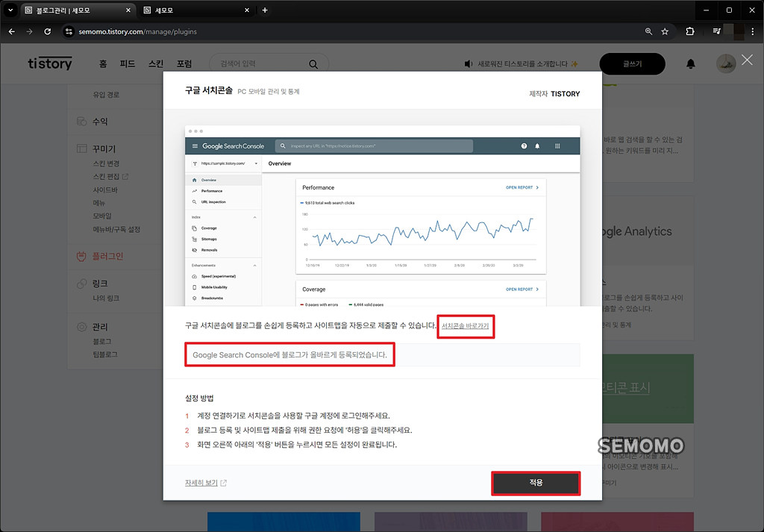This screenshot has width=764, height=532.
Task: Click the megaphone announcement icon
Action: pos(469,64)
